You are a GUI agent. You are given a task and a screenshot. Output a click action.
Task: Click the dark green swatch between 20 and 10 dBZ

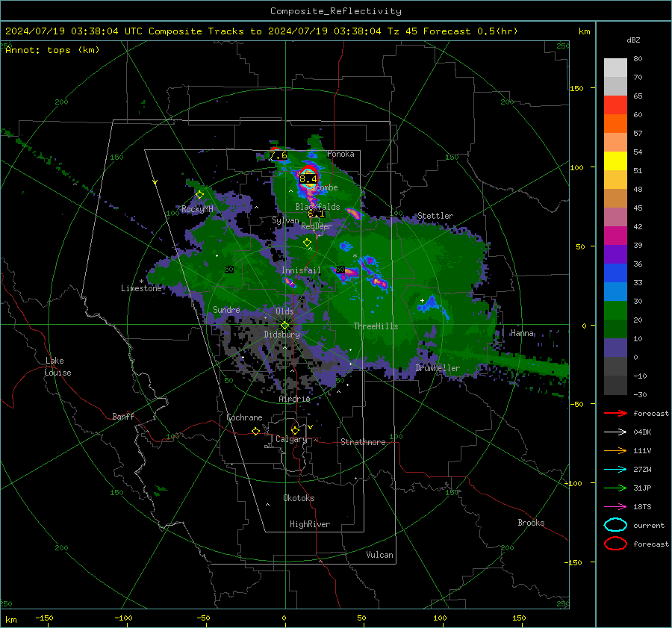(x=615, y=329)
